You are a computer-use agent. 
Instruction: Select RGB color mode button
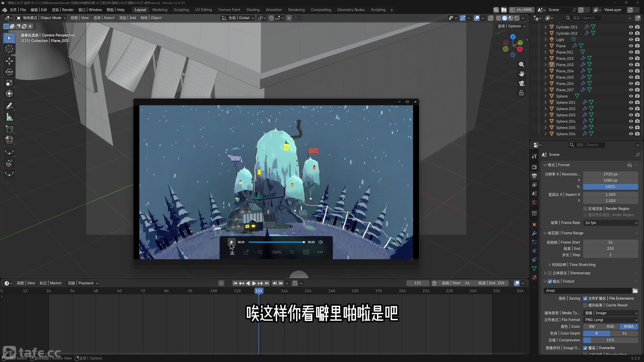tap(610, 327)
